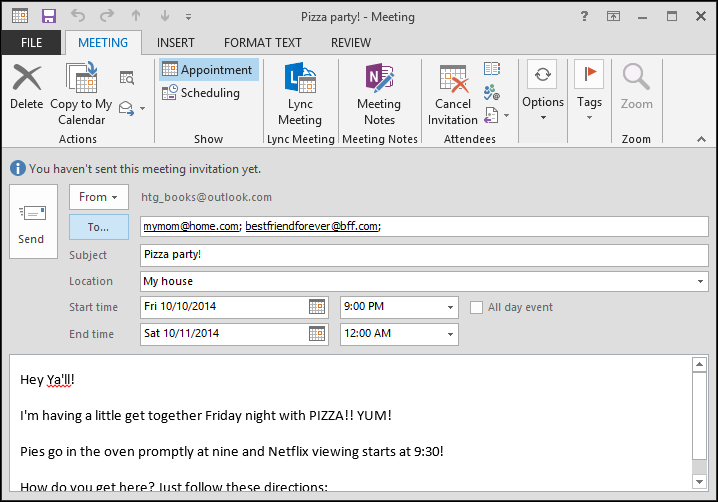Open Customize Quick Access Toolbar dropdown
This screenshot has width=718, height=502.
click(188, 17)
